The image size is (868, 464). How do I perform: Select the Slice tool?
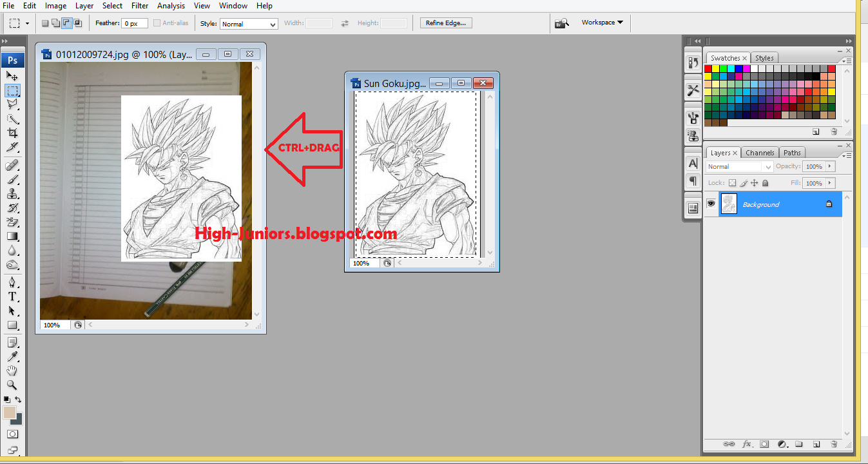12,147
